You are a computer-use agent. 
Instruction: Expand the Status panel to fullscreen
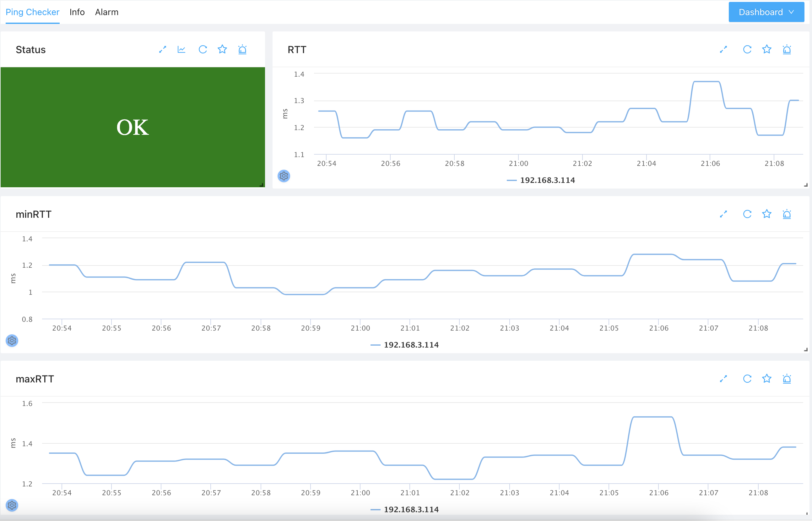[x=163, y=50]
